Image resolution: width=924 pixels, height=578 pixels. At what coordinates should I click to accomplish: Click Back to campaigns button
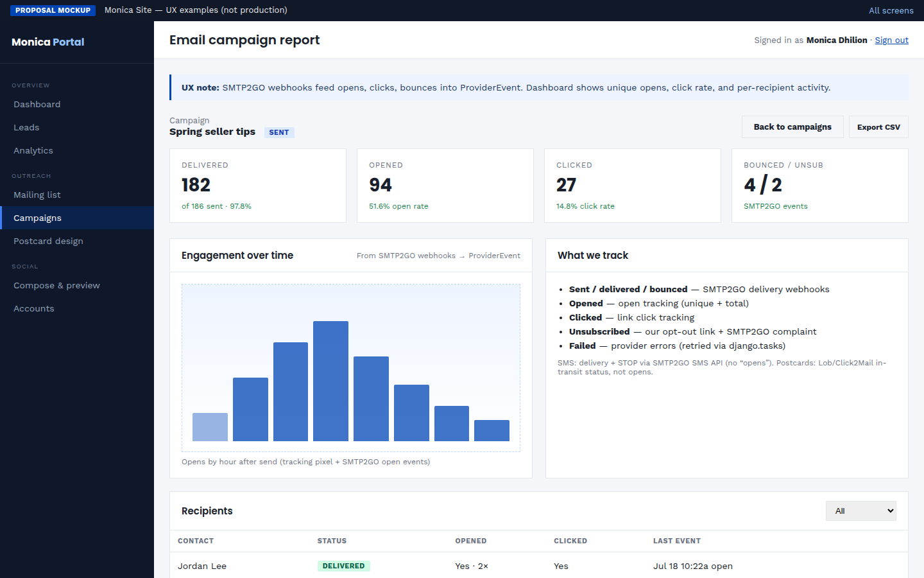792,127
